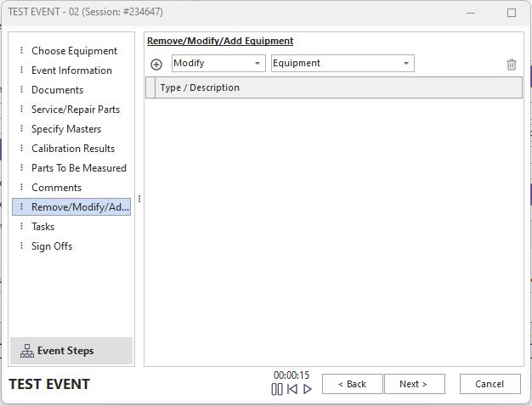
Task: Click the add equipment plus icon
Action: (x=156, y=65)
